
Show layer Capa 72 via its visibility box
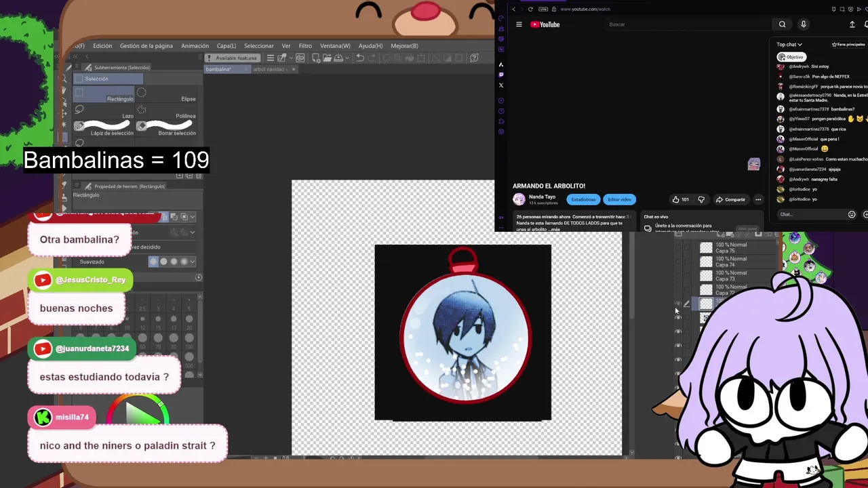pos(678,289)
